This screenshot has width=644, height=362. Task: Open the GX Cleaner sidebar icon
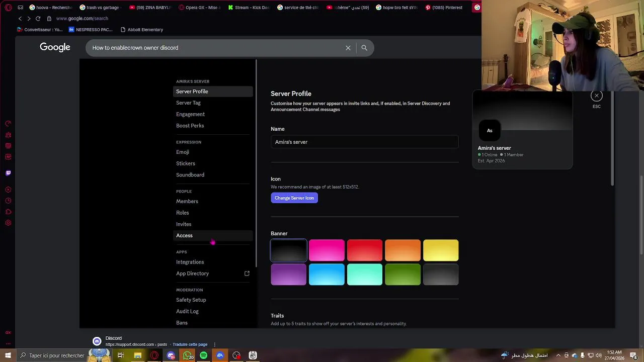tap(8, 135)
